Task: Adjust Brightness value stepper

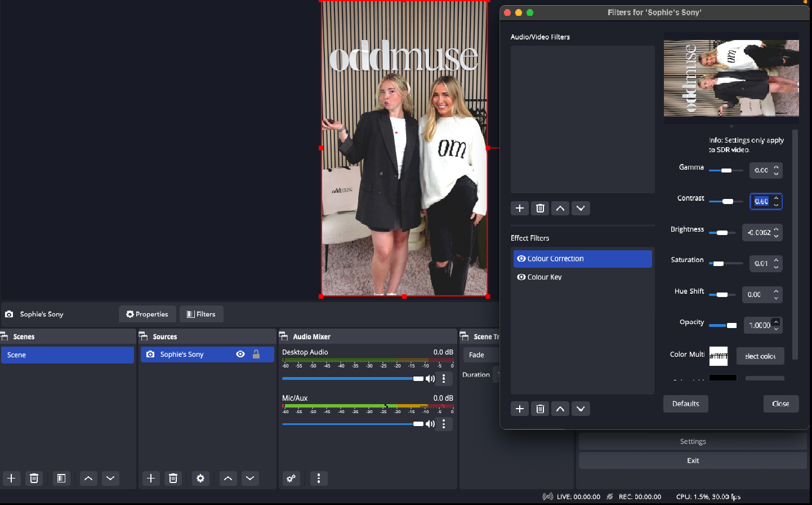Action: pos(777,232)
